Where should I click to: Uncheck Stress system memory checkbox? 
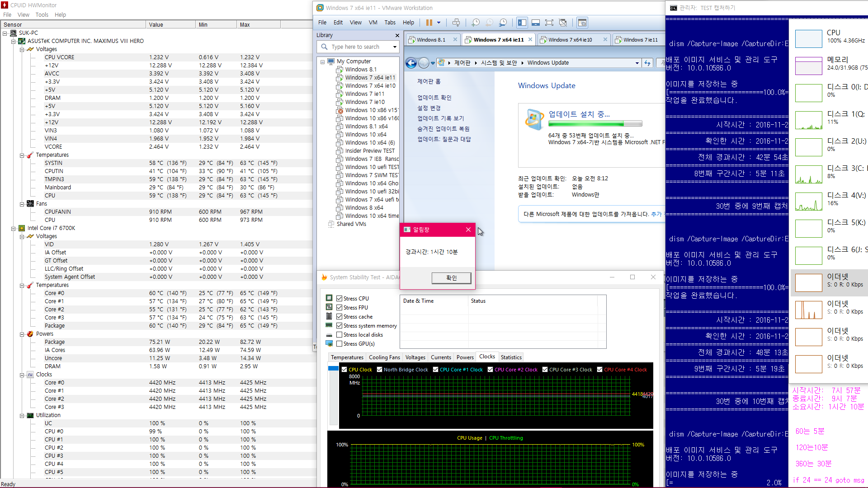339,325
